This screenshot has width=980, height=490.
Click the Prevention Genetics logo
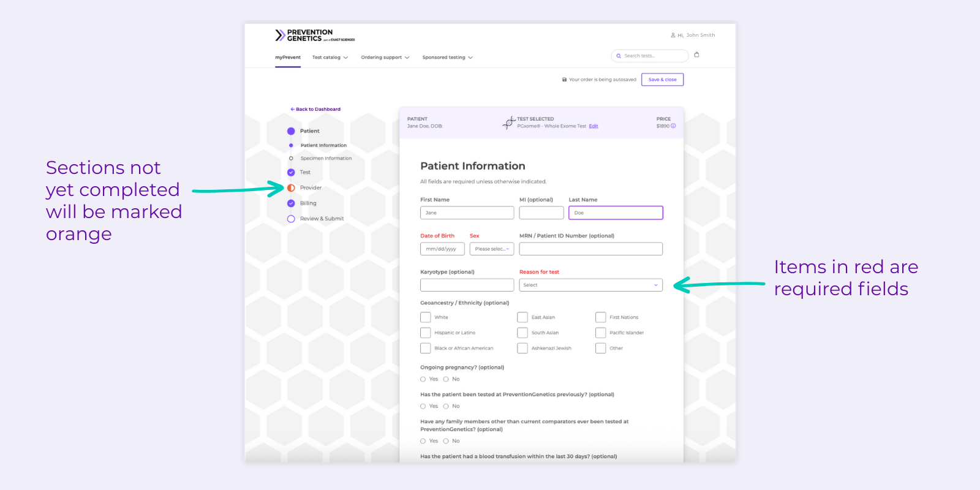(x=314, y=36)
